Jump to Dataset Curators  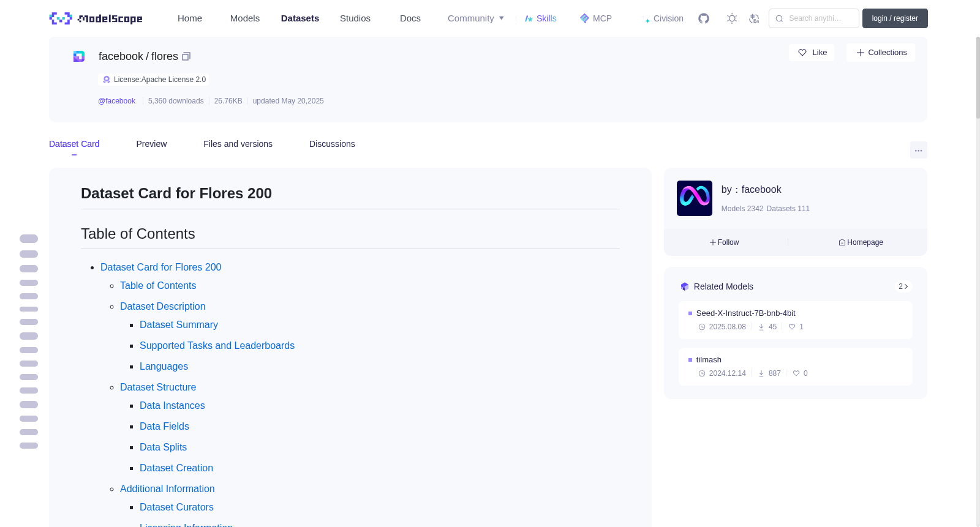coord(176,507)
